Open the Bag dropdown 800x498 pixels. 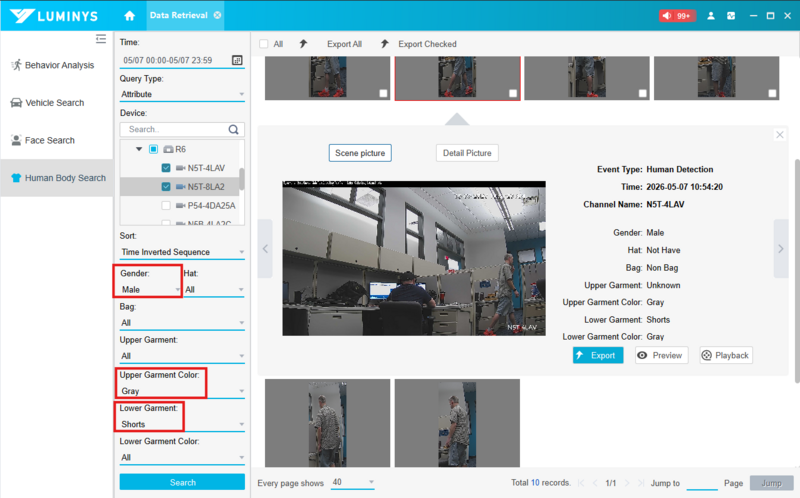pyautogui.click(x=182, y=322)
